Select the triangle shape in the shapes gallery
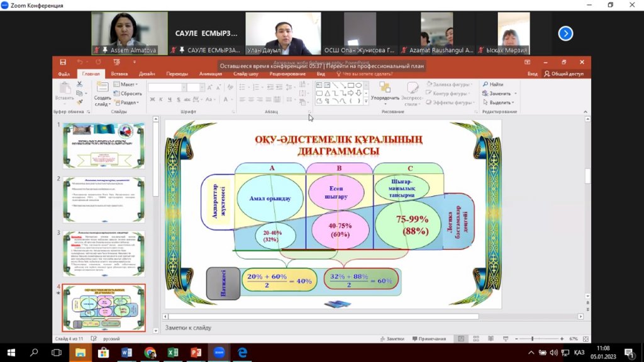 point(327,93)
